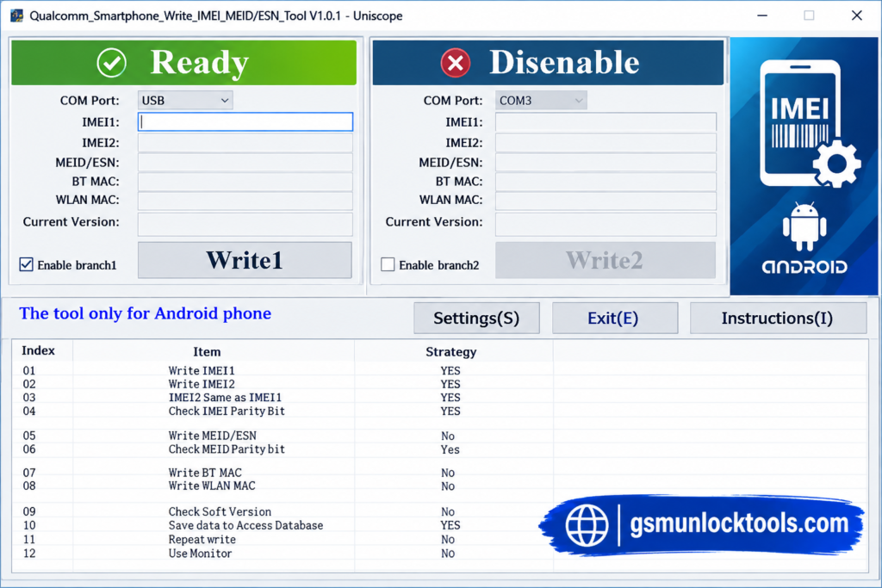Click the blue 'The tool only for Android phone' text
Screen dimensions: 882x588
click(145, 313)
